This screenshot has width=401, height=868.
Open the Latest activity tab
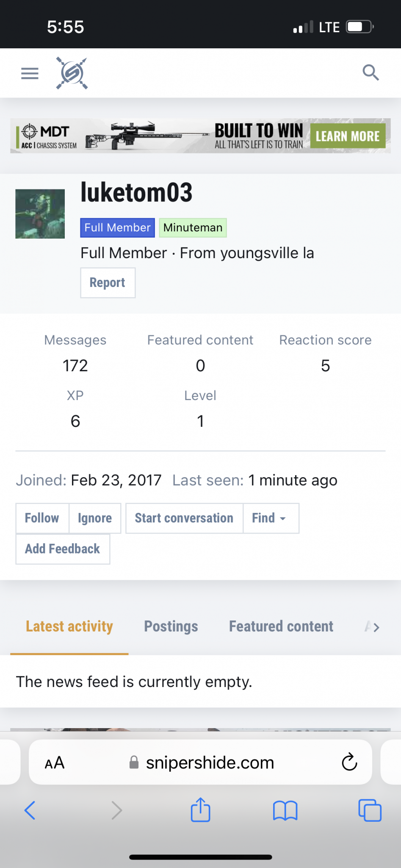(x=69, y=626)
